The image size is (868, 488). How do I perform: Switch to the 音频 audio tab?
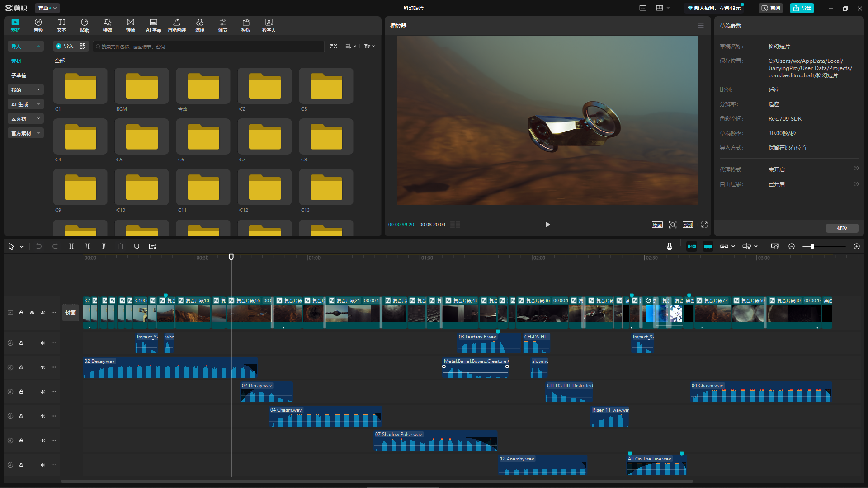[38, 25]
